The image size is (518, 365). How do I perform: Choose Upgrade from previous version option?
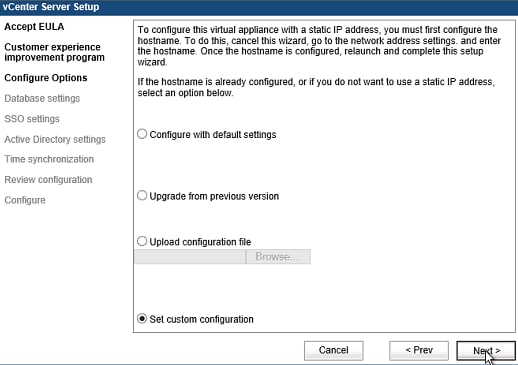(x=142, y=195)
